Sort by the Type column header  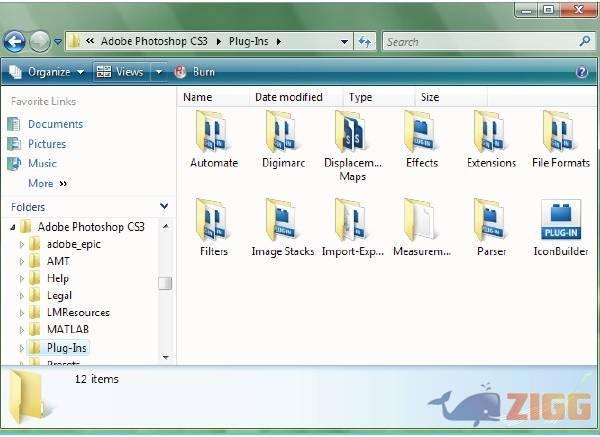tap(379, 97)
